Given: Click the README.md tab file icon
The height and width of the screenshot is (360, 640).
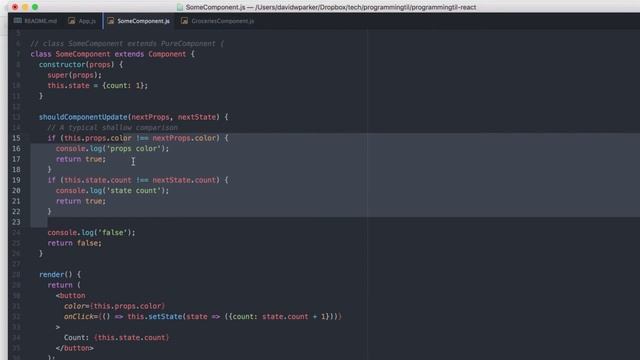Looking at the screenshot, I should click(x=18, y=21).
